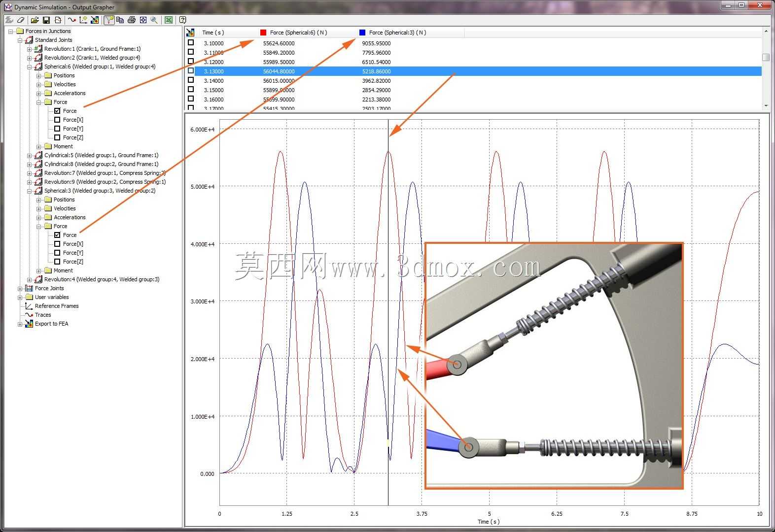Check Force[Z] under Spherical:6
Screen dimensions: 775x532
pos(57,137)
